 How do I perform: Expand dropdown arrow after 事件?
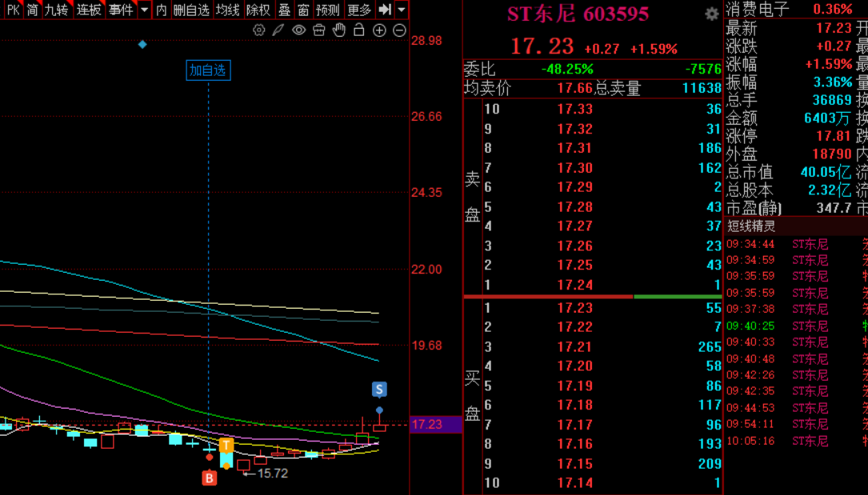click(145, 10)
